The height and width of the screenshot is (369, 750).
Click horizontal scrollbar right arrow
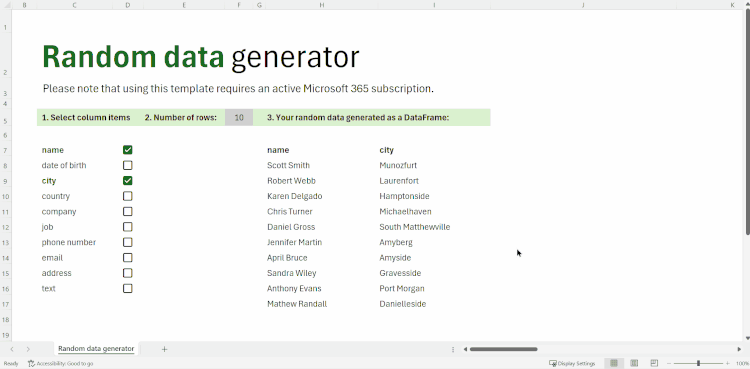[739, 349]
